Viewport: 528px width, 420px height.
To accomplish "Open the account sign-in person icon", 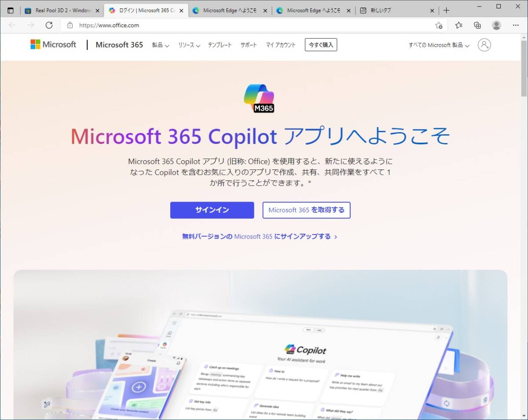I will pos(484,44).
